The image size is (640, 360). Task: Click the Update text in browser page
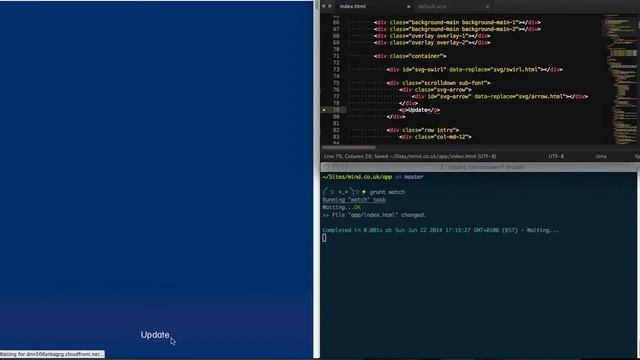pyautogui.click(x=155, y=335)
